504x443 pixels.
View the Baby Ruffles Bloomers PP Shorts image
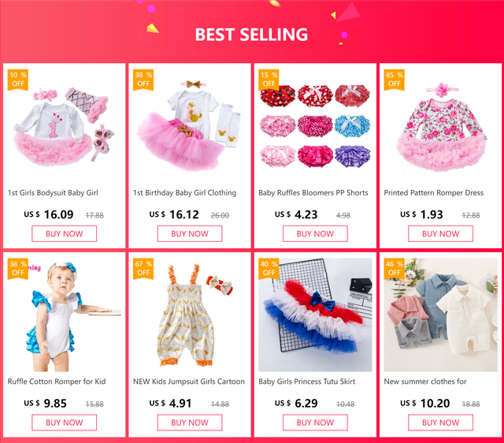(x=315, y=126)
